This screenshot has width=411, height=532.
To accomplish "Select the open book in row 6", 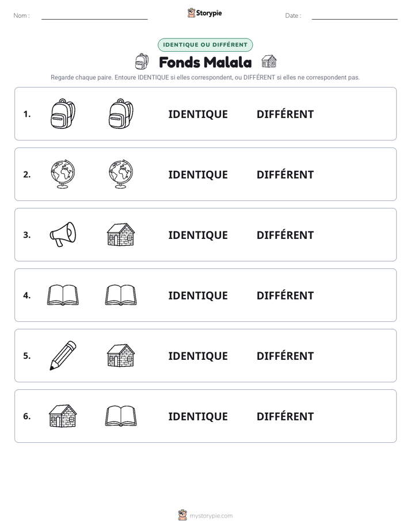I will 121,416.
